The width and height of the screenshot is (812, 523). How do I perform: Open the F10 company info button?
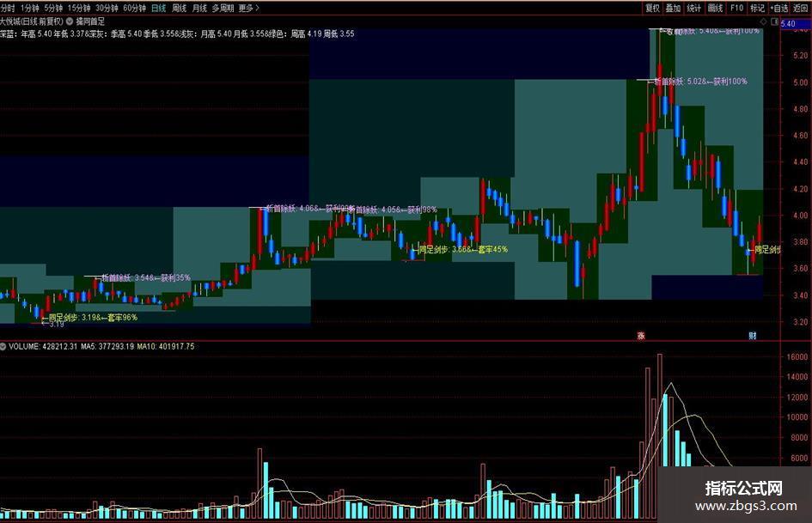click(736, 8)
